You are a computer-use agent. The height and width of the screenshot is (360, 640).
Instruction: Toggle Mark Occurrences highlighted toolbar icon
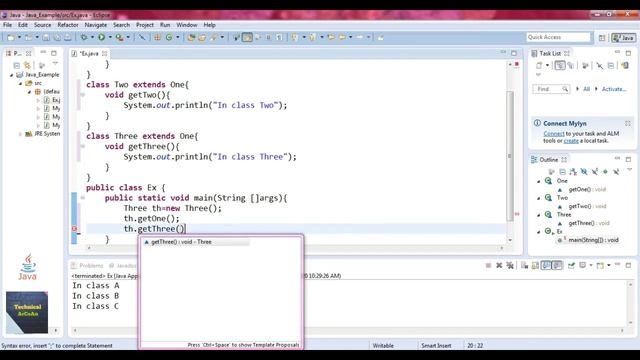coord(247,37)
